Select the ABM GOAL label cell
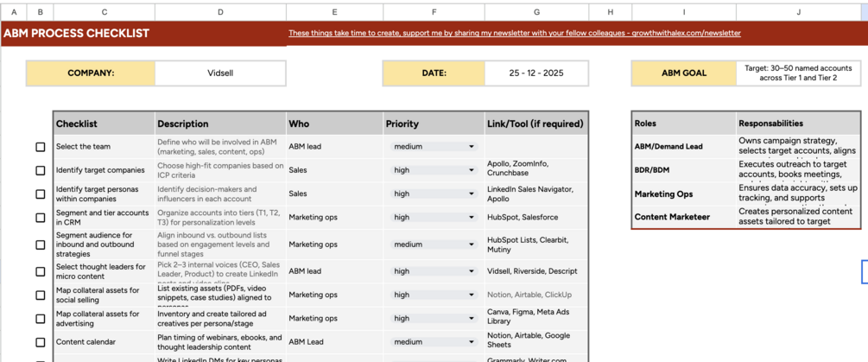868x362 pixels. coord(684,73)
